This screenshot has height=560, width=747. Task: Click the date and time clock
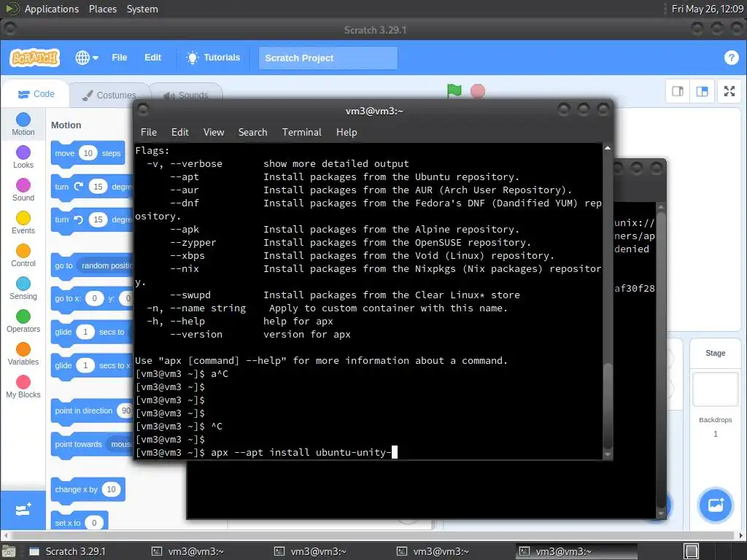point(707,9)
